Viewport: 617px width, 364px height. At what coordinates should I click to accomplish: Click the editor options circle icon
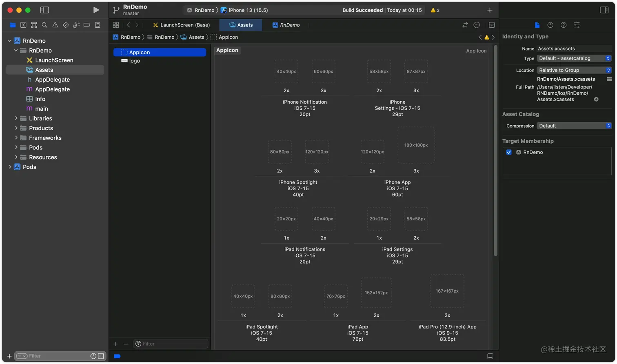pos(477,25)
